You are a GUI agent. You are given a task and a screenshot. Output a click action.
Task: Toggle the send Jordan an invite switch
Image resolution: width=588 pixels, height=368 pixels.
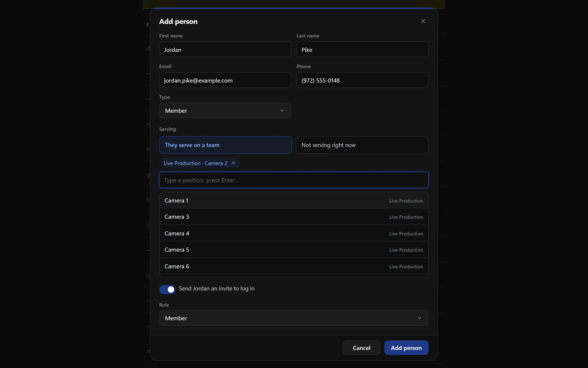click(x=167, y=289)
